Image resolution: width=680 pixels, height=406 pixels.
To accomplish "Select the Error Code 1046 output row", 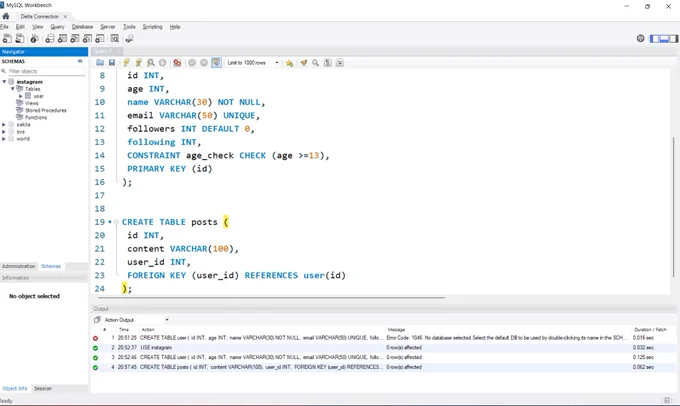I will click(383, 338).
